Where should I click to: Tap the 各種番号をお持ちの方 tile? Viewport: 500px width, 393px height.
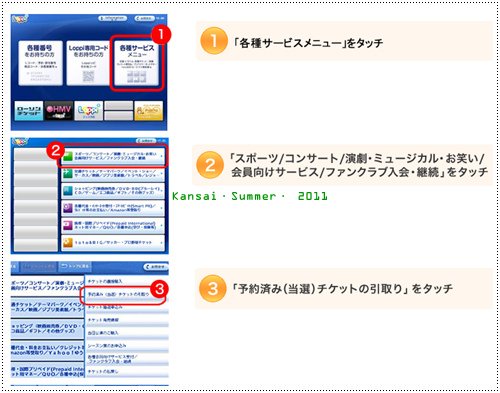pyautogui.click(x=40, y=63)
